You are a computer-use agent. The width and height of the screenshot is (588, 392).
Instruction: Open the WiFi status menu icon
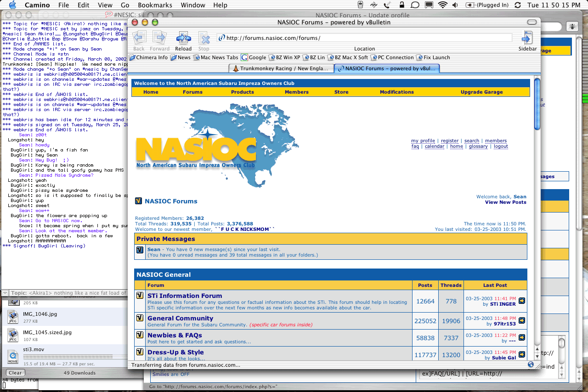tap(442, 5)
